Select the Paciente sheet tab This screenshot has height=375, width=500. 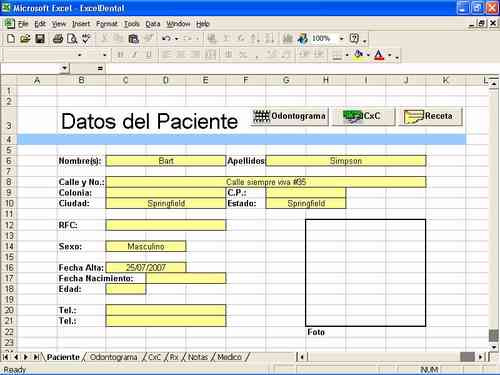click(63, 357)
